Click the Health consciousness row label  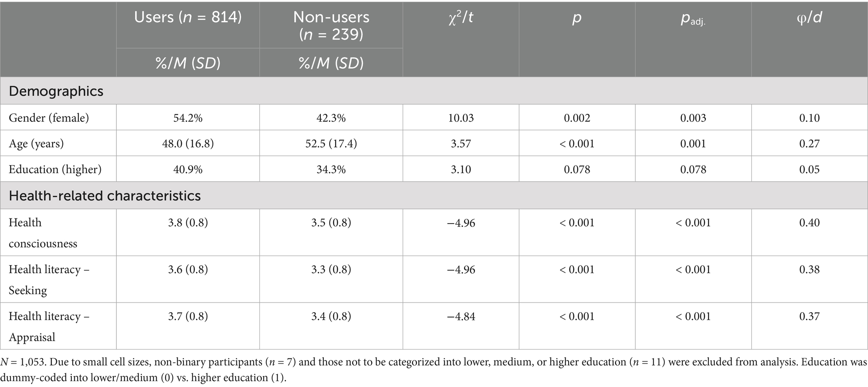coord(43,233)
